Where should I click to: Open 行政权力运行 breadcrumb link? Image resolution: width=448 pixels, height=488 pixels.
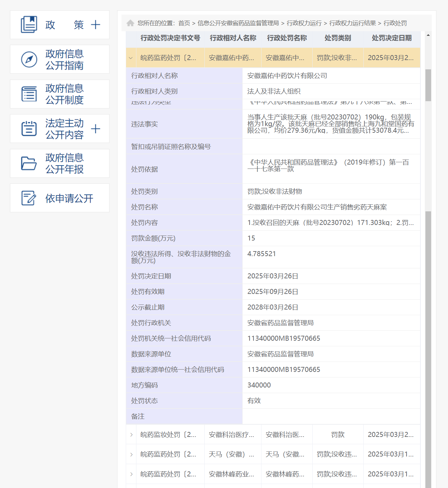click(304, 23)
